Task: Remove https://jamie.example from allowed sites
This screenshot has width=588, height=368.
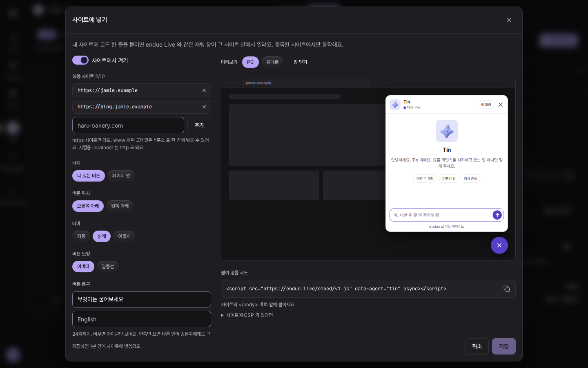Action: (204, 90)
